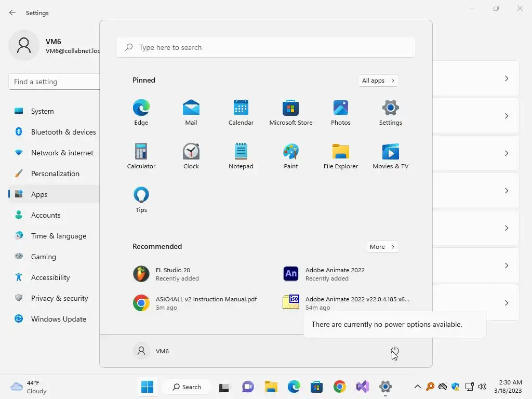Open Edge from the taskbar
The image size is (532, 399).
click(294, 387)
